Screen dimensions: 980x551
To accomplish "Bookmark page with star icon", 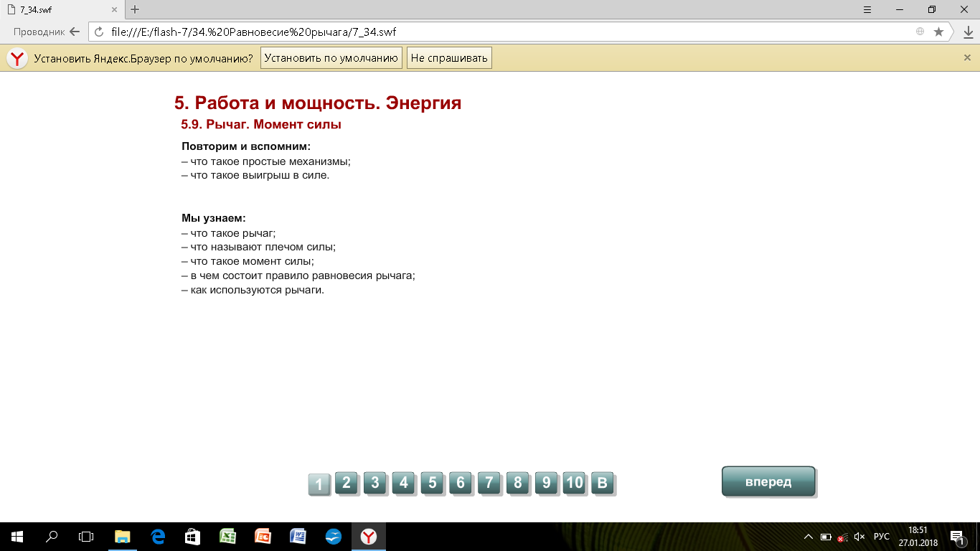I will 938,32.
